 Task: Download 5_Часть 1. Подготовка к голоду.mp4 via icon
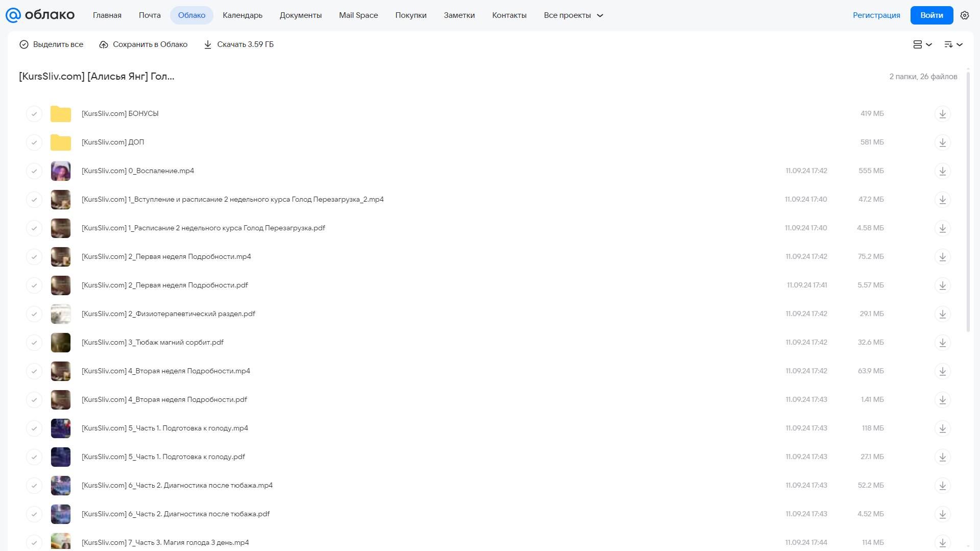point(943,428)
